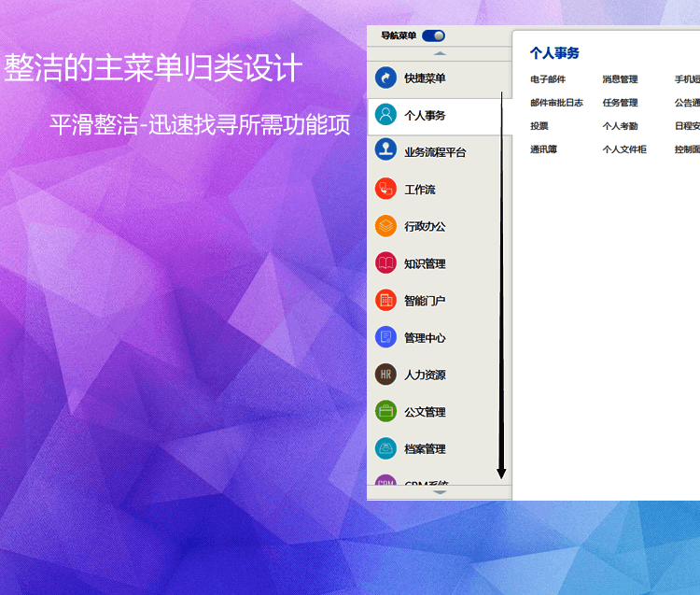Go to 个人考勤 page
Viewport: 700px width, 595px height.
620,126
